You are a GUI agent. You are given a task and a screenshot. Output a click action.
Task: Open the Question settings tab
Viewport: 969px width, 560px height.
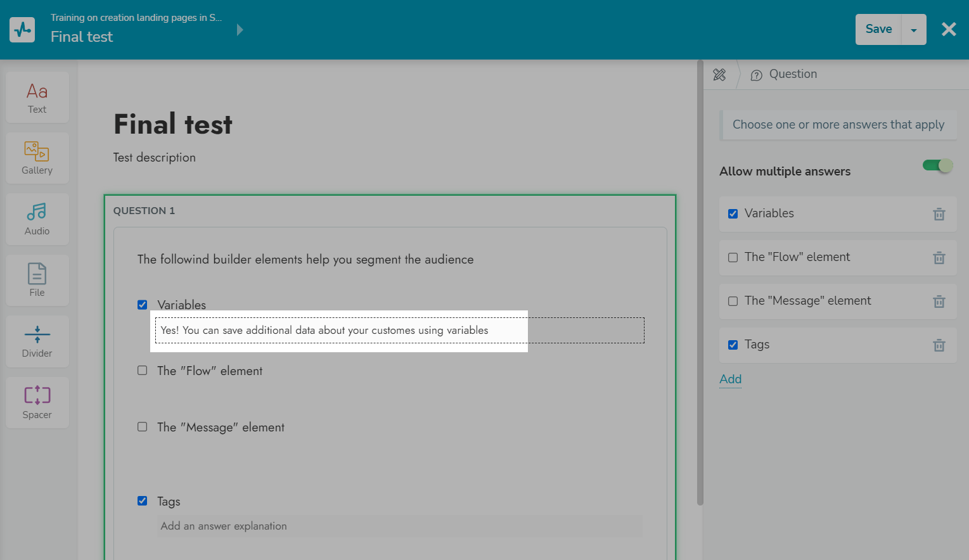[785, 75]
